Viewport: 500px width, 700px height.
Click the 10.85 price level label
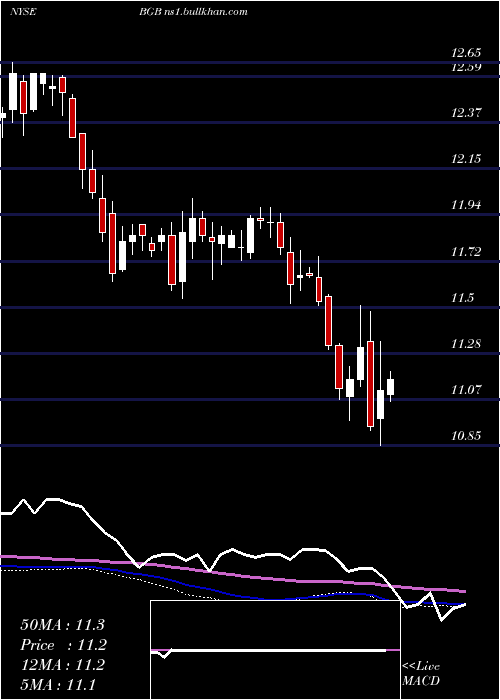[x=466, y=436]
